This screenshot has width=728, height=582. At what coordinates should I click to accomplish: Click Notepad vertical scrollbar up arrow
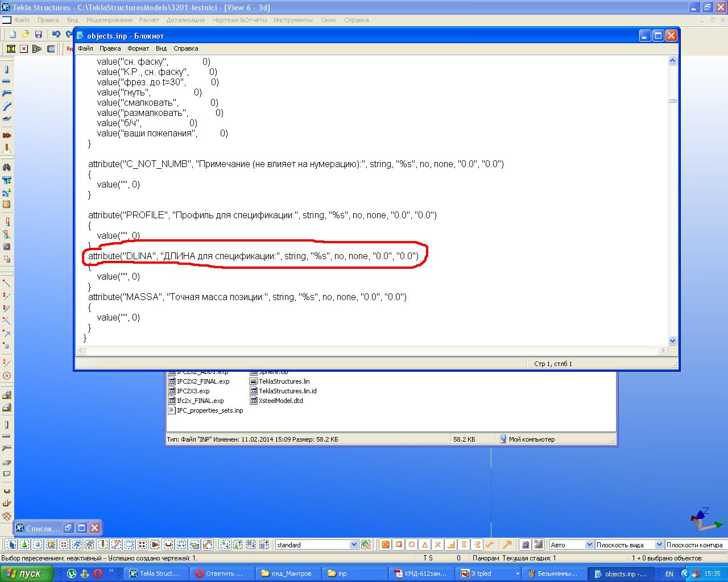[x=672, y=60]
